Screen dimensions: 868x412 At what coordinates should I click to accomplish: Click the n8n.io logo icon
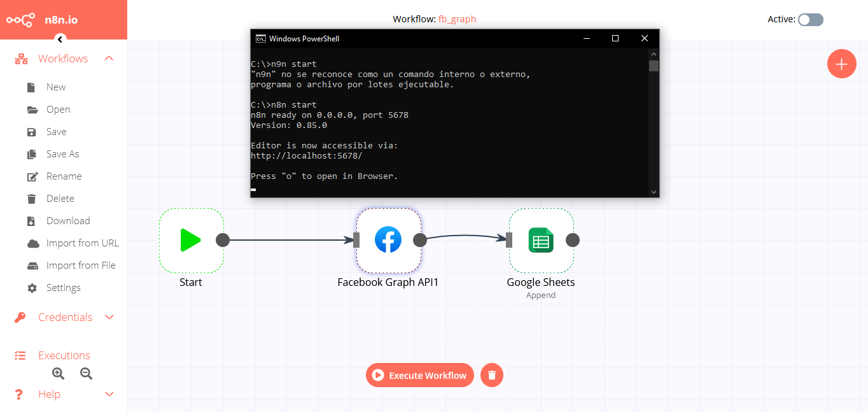tap(20, 20)
